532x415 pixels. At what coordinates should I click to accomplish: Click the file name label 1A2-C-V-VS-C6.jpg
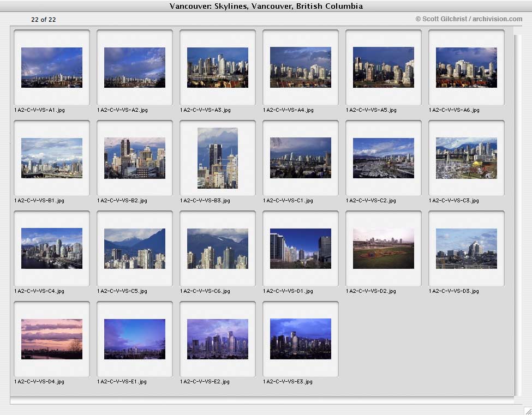(x=205, y=291)
